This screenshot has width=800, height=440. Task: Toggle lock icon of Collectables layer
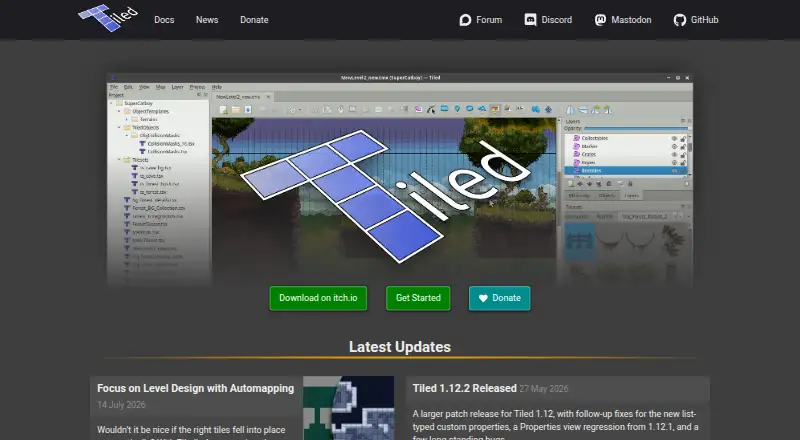click(683, 138)
